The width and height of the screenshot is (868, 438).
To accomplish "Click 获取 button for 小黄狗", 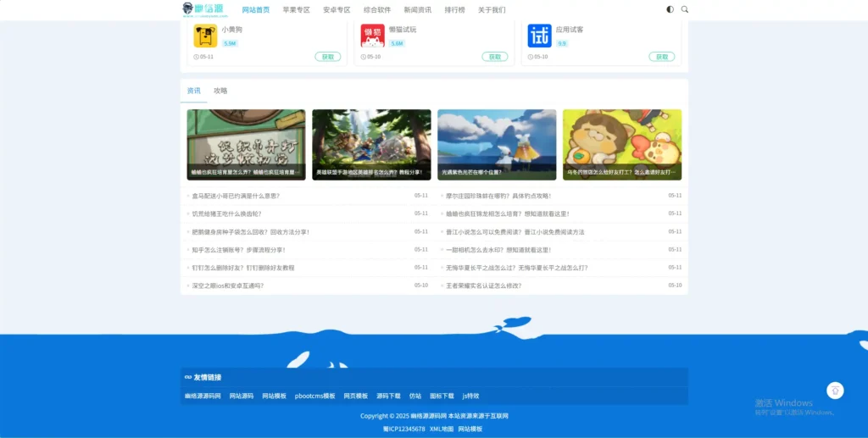I will [x=328, y=57].
